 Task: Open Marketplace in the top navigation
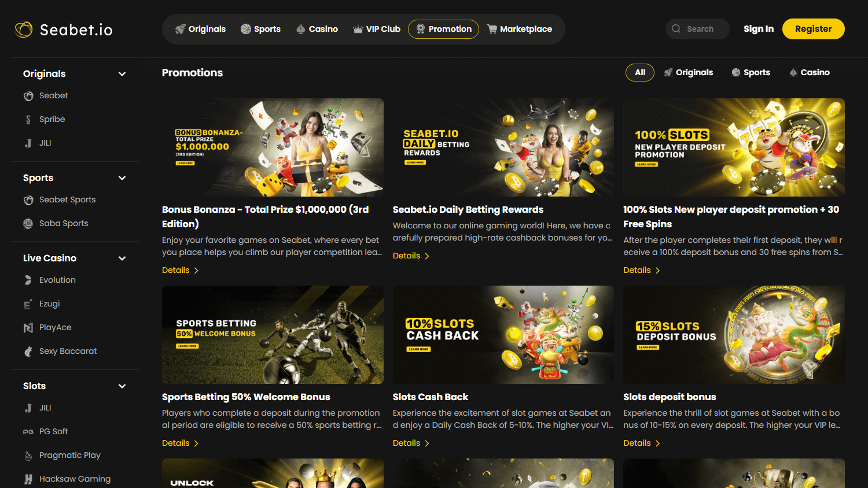(520, 29)
